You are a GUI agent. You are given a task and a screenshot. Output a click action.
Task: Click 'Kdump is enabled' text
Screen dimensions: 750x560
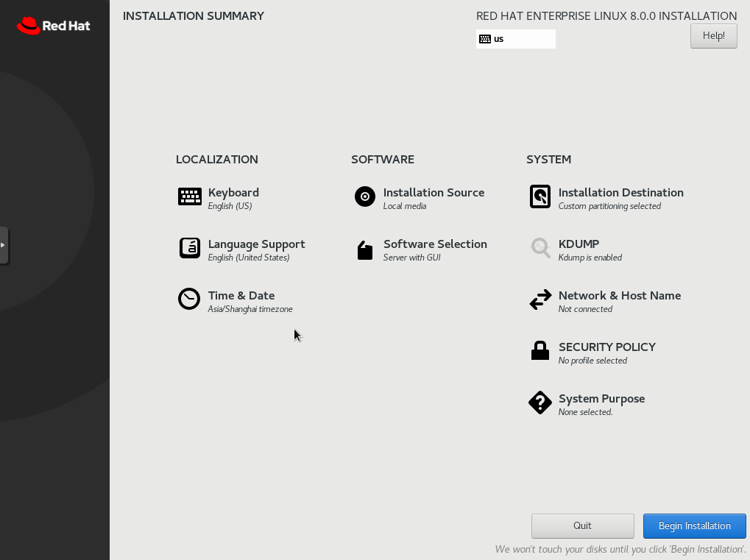(x=590, y=258)
